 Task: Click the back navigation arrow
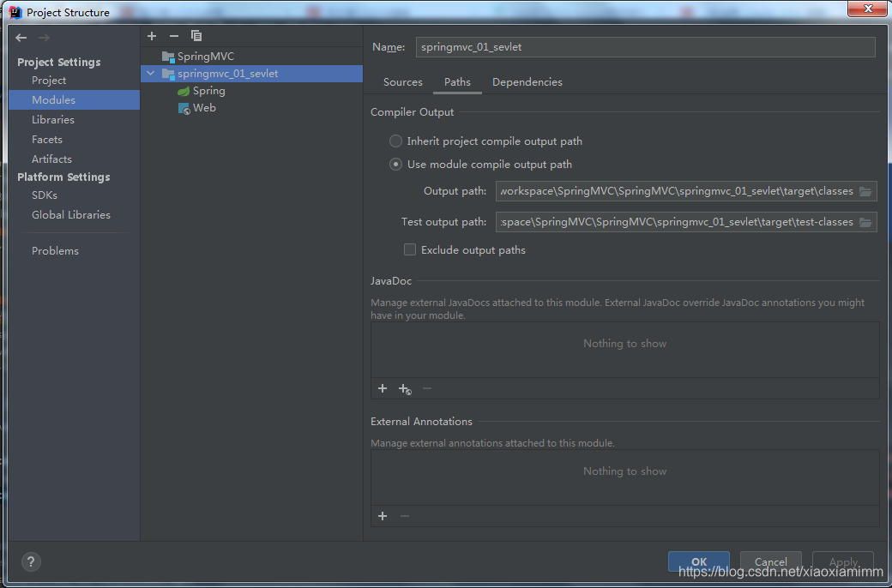pyautogui.click(x=21, y=38)
